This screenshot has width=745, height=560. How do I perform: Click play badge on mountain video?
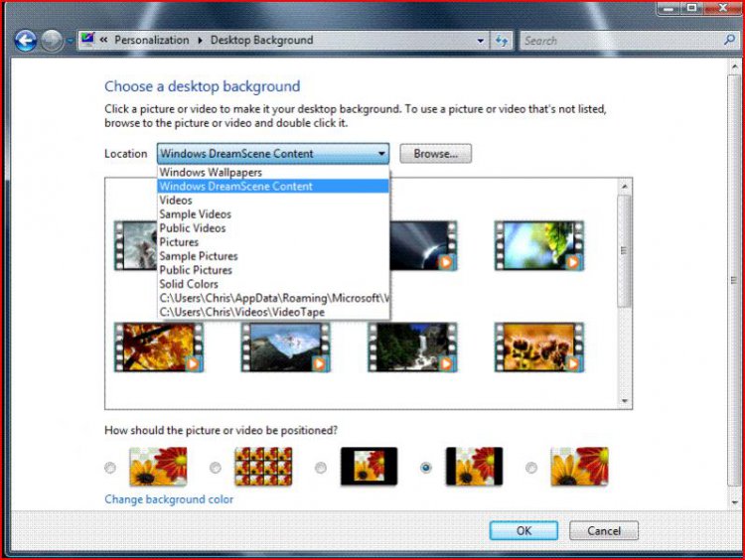(x=319, y=363)
